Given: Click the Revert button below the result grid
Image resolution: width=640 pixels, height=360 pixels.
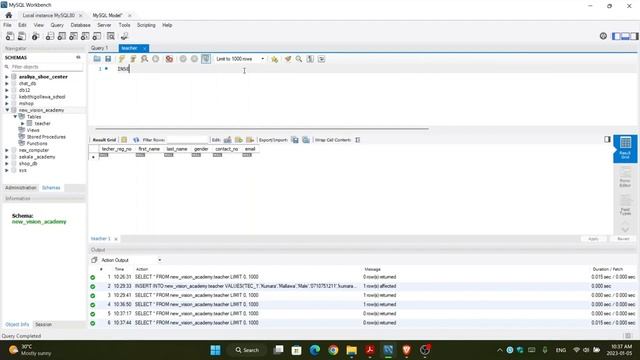Looking at the screenshot, I should coord(623,239).
